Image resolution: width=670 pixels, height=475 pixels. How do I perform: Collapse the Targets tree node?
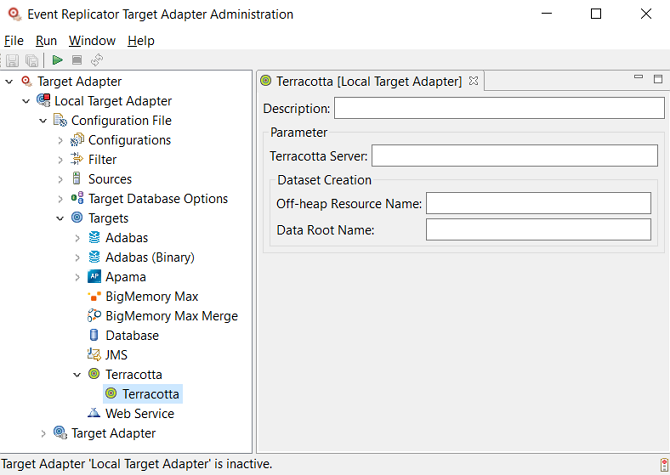pyautogui.click(x=60, y=219)
